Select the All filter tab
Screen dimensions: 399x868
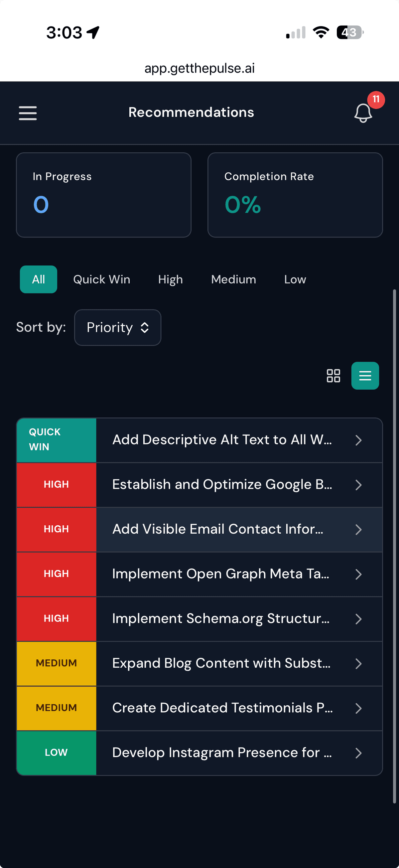[x=38, y=279]
